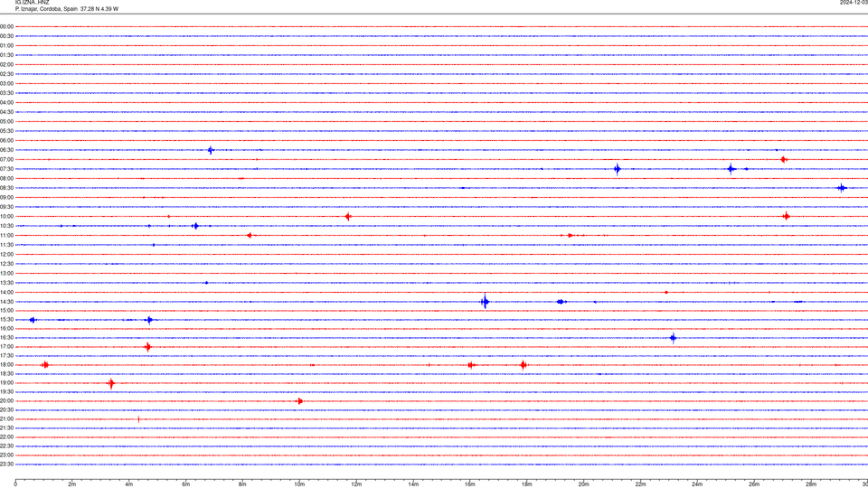Select the first blue event on the 15:30 trace
Screen dimensions: 868x488
pyautogui.click(x=33, y=320)
